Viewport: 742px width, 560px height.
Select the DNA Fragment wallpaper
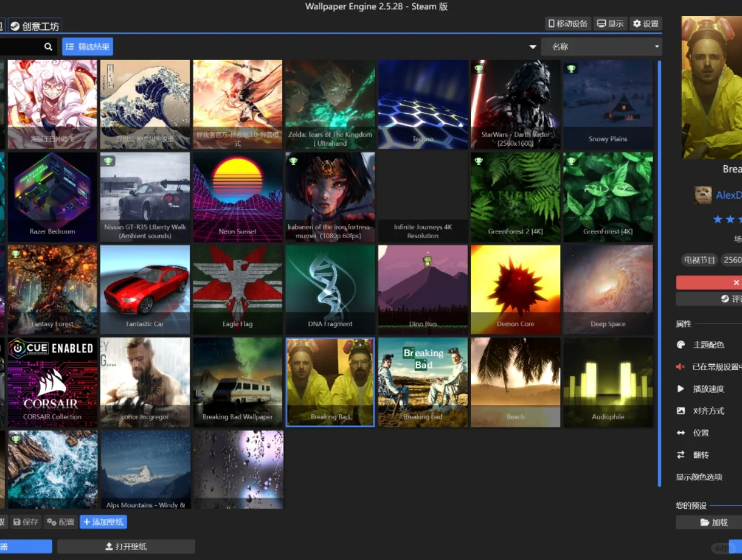tap(331, 289)
